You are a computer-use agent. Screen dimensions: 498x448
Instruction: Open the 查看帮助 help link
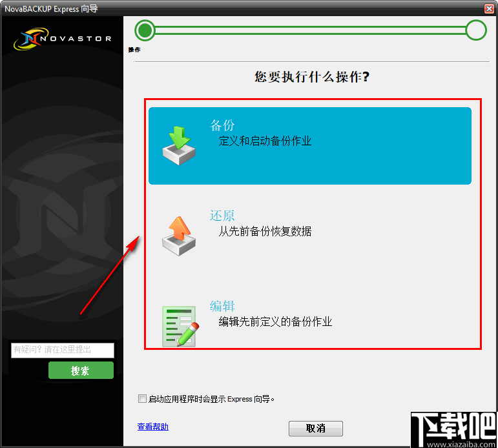click(153, 427)
